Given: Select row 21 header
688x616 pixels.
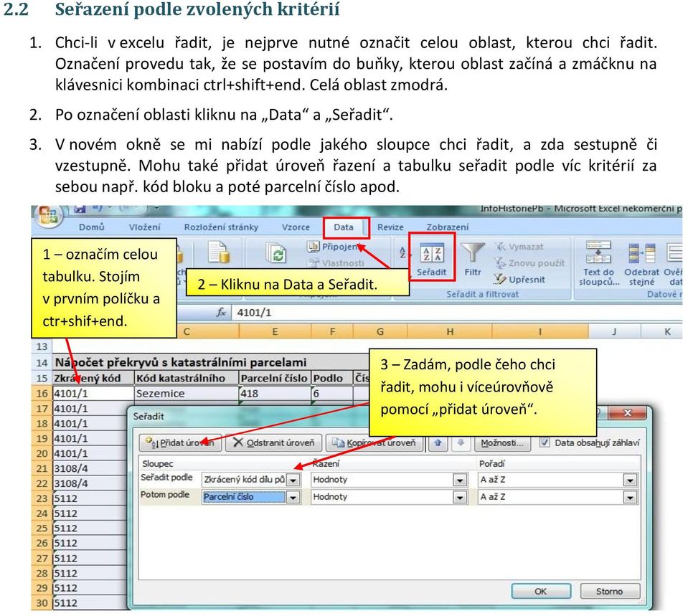Looking at the screenshot, I should pyautogui.click(x=42, y=468).
